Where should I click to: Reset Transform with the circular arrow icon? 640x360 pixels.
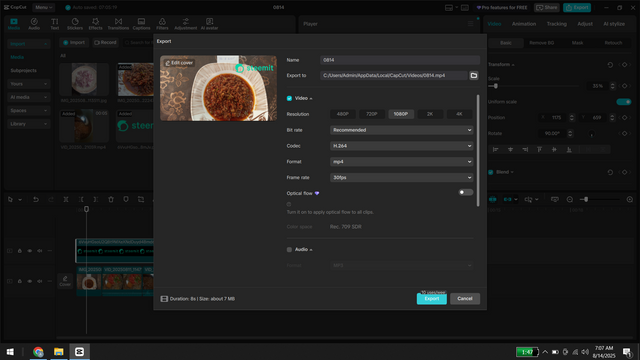click(x=610, y=65)
